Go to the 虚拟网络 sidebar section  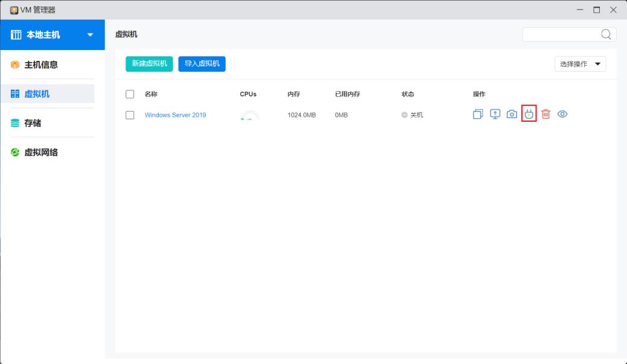click(x=40, y=152)
